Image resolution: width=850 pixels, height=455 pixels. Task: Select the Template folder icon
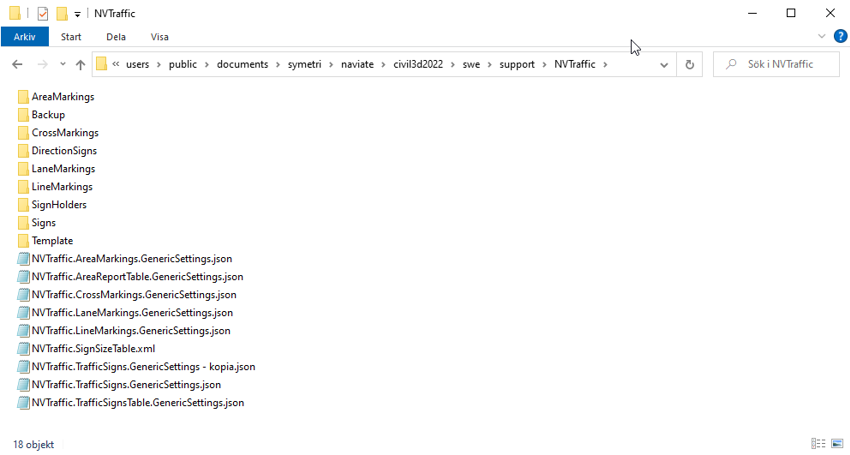coord(23,240)
